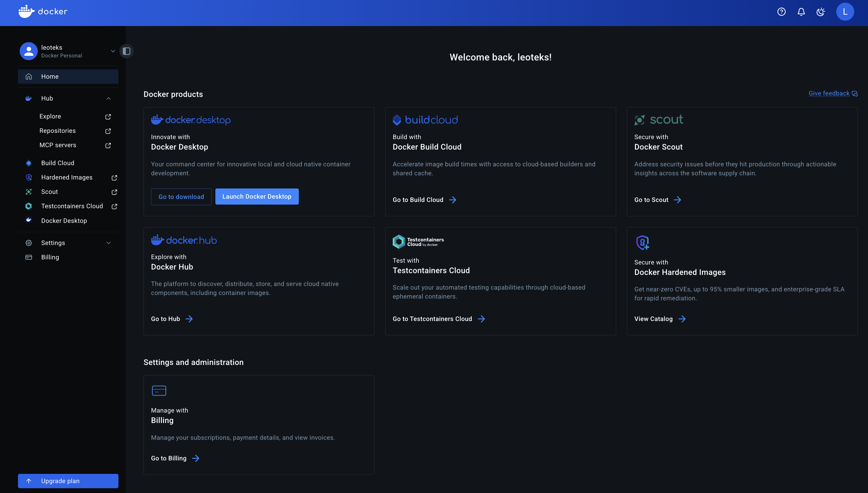Click Hardened Images shield icon in sidebar
The image size is (868, 493).
coord(29,177)
